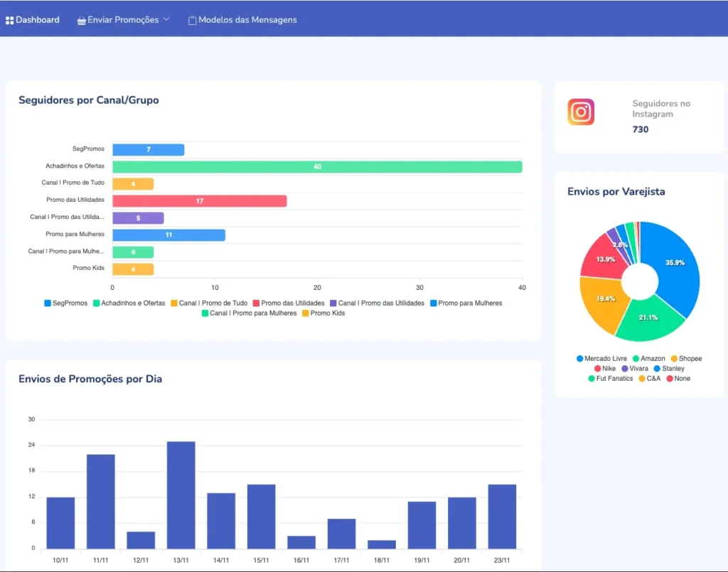The width and height of the screenshot is (728, 572).
Task: Click the clipboard icon beside Modelos das Mensagens
Action: [192, 21]
